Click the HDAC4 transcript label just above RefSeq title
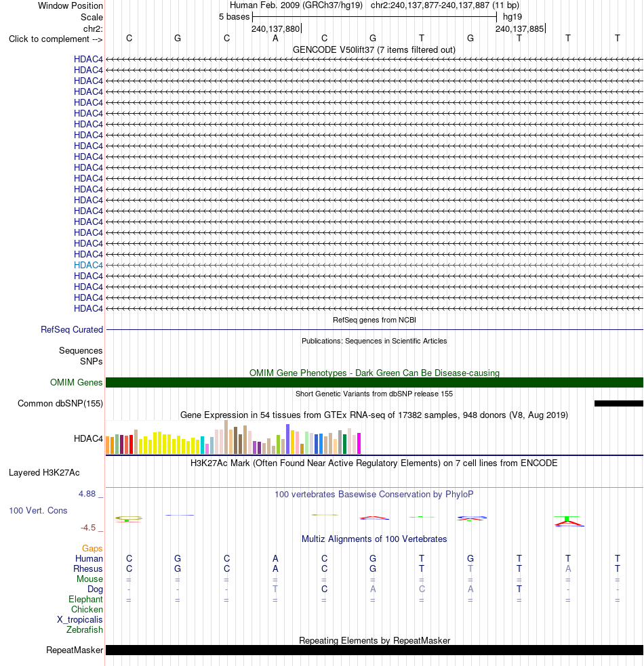Screen dimensions: 644x666 [x=88, y=308]
